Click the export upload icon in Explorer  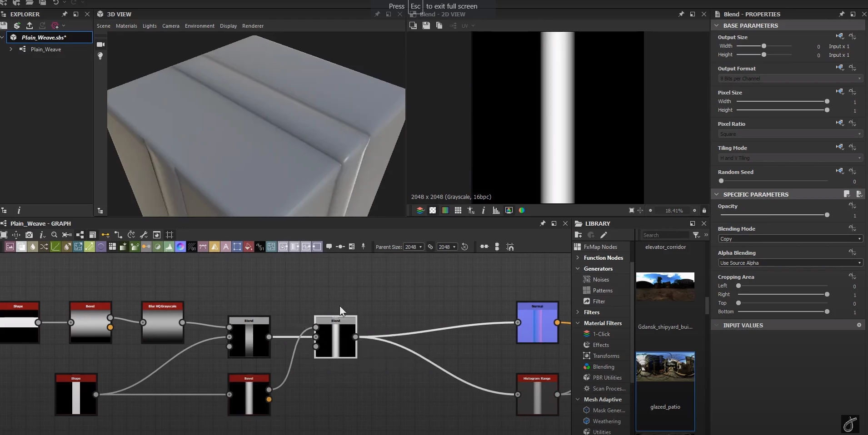pyautogui.click(x=30, y=26)
